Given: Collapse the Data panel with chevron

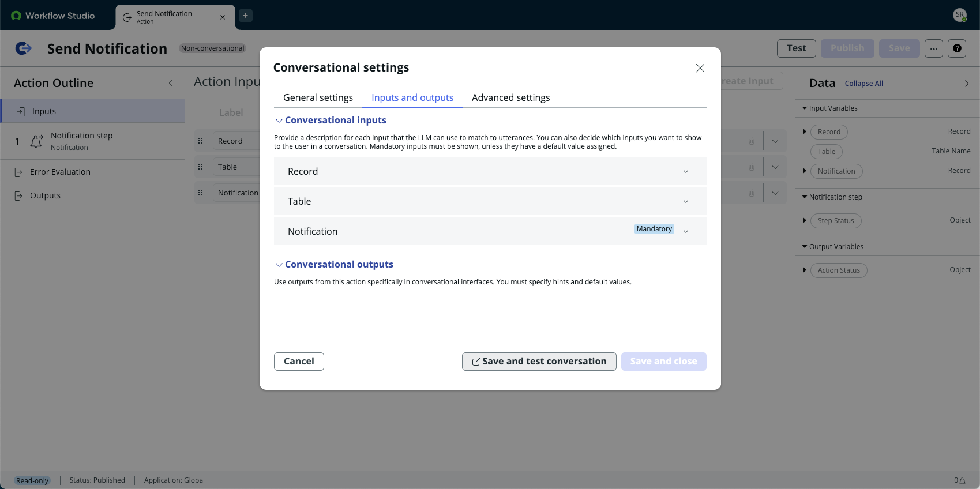Looking at the screenshot, I should (x=967, y=84).
